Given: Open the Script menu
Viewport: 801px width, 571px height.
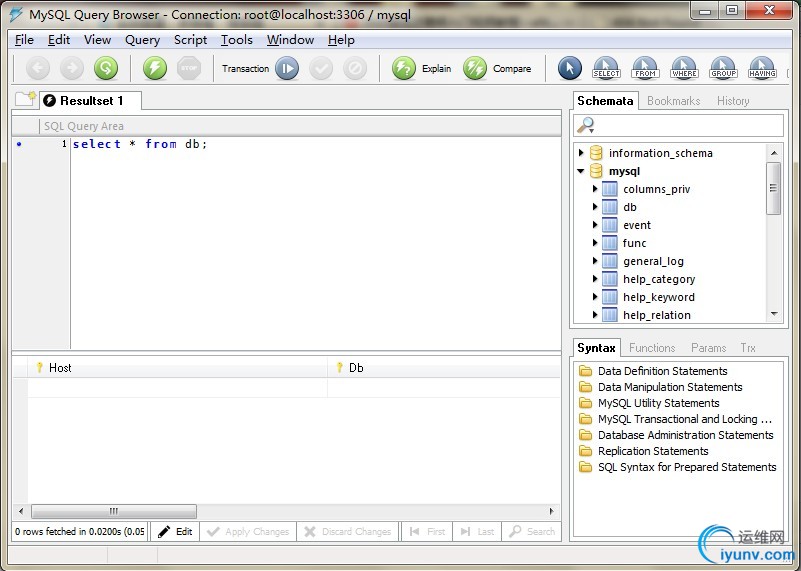Looking at the screenshot, I should point(191,40).
